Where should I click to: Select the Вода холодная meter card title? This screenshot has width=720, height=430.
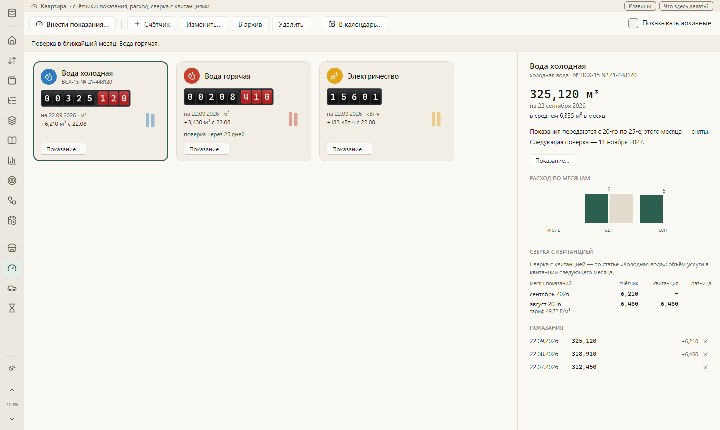point(87,73)
